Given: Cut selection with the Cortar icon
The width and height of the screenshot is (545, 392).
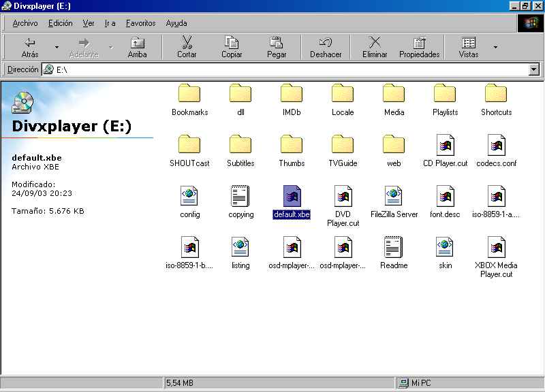Looking at the screenshot, I should tap(187, 47).
